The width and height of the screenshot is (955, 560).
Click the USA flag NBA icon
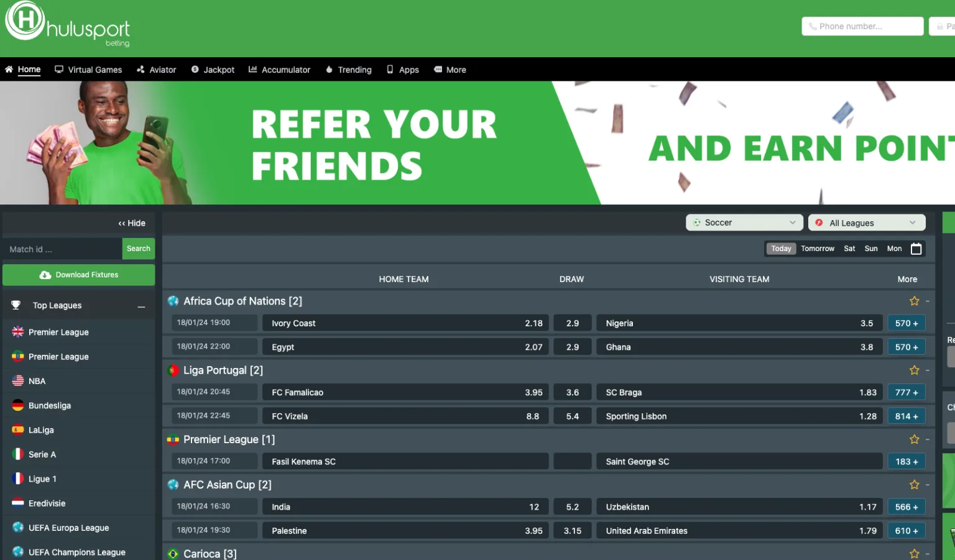(x=18, y=381)
